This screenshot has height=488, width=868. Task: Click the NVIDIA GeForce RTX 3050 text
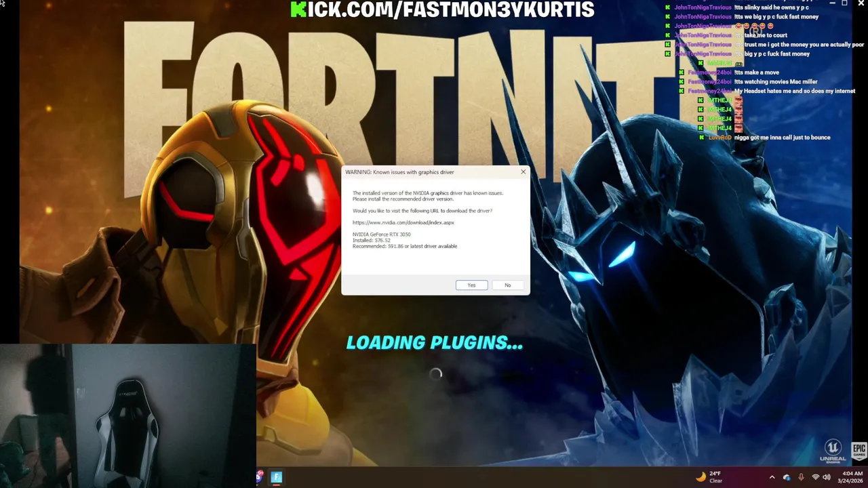(x=381, y=235)
